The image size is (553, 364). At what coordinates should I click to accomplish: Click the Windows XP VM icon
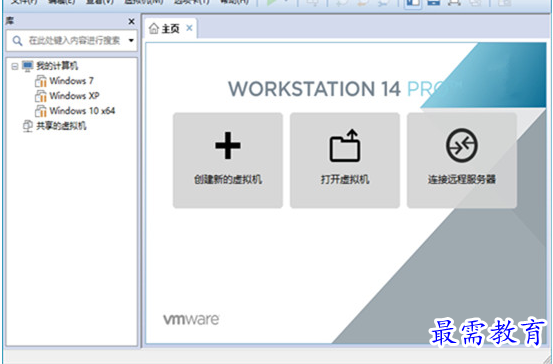pyautogui.click(x=41, y=96)
